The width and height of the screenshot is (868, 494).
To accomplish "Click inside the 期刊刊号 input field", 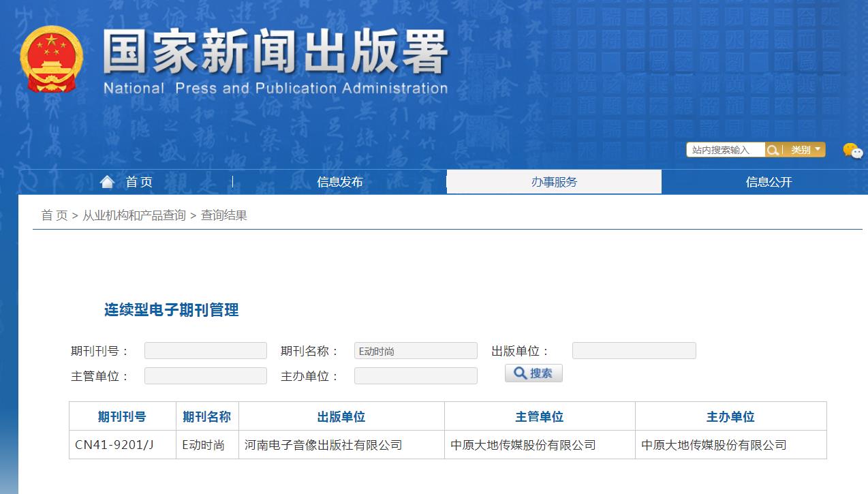I will (204, 350).
